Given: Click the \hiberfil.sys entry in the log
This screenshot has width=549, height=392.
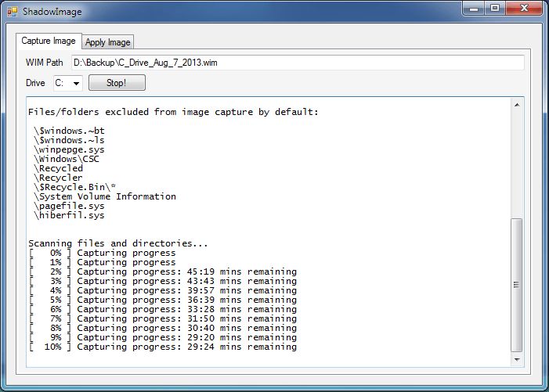Looking at the screenshot, I should click(x=69, y=215).
